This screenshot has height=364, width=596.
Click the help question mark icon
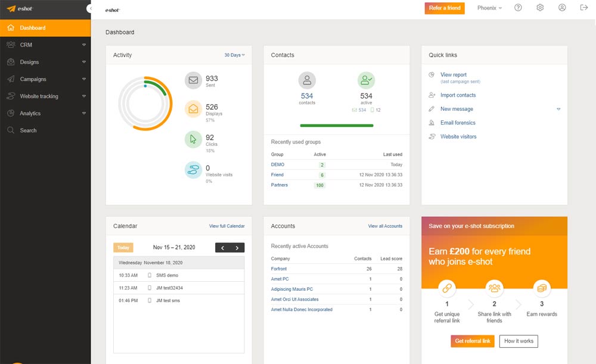518,8
